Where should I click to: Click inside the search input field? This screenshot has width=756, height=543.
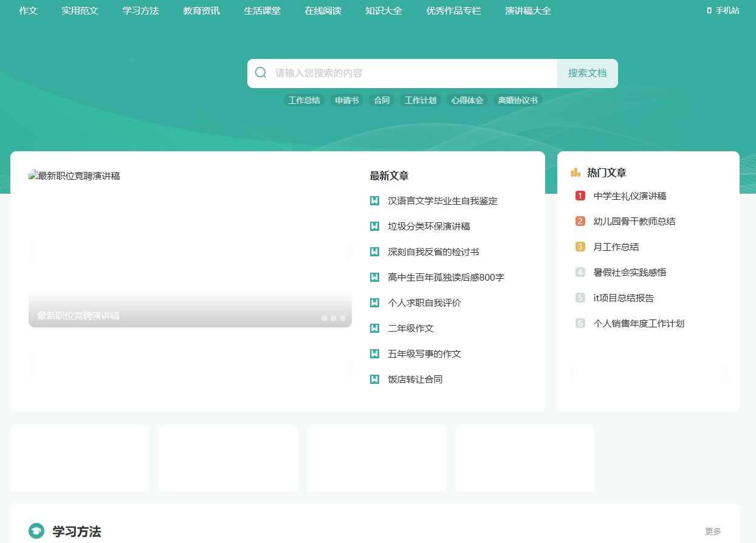pos(395,72)
